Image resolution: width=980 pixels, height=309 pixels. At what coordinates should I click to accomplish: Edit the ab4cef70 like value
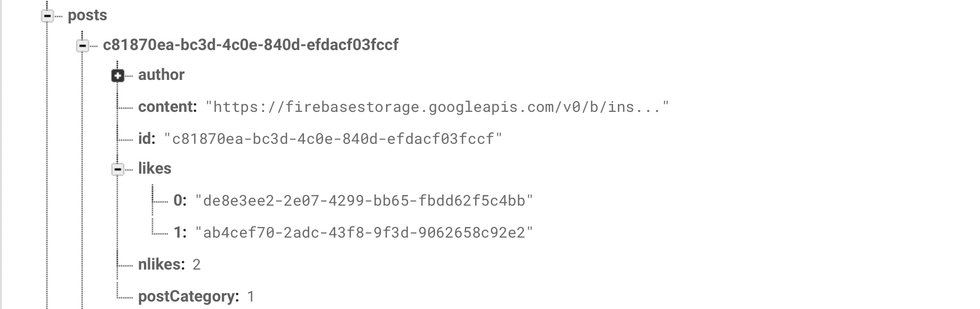pos(364,233)
